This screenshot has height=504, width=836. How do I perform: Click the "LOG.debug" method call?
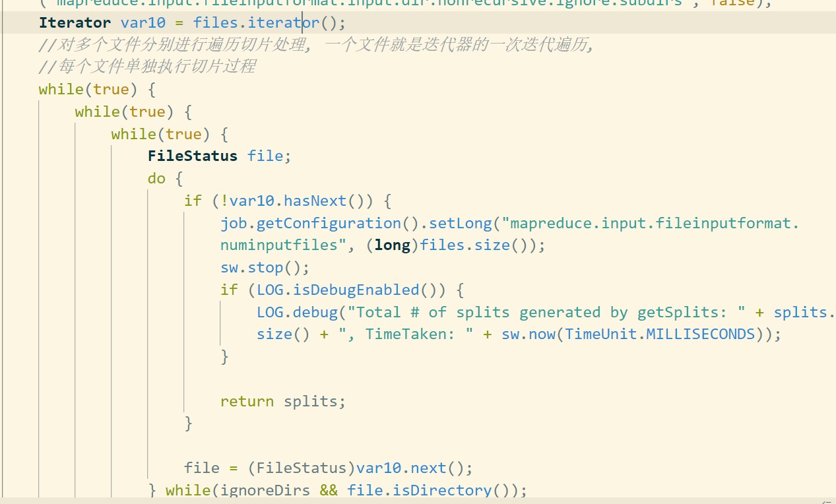pos(296,312)
